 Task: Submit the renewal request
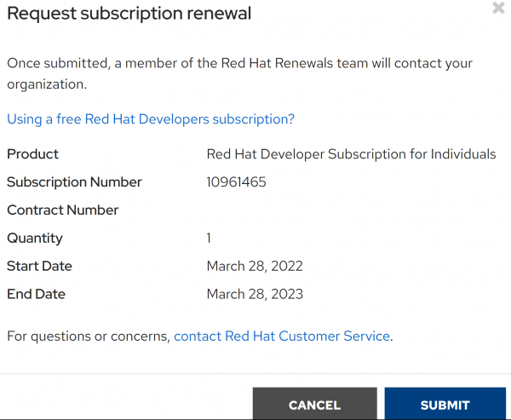(445, 405)
